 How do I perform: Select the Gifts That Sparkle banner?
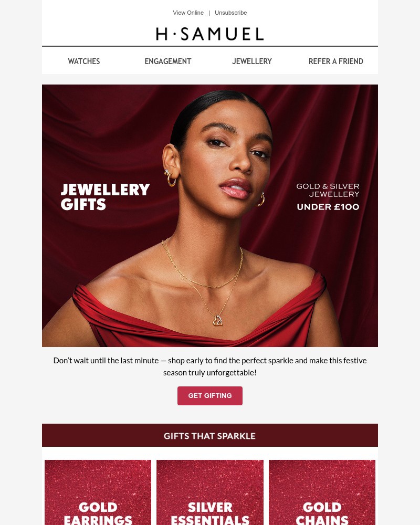point(210,435)
